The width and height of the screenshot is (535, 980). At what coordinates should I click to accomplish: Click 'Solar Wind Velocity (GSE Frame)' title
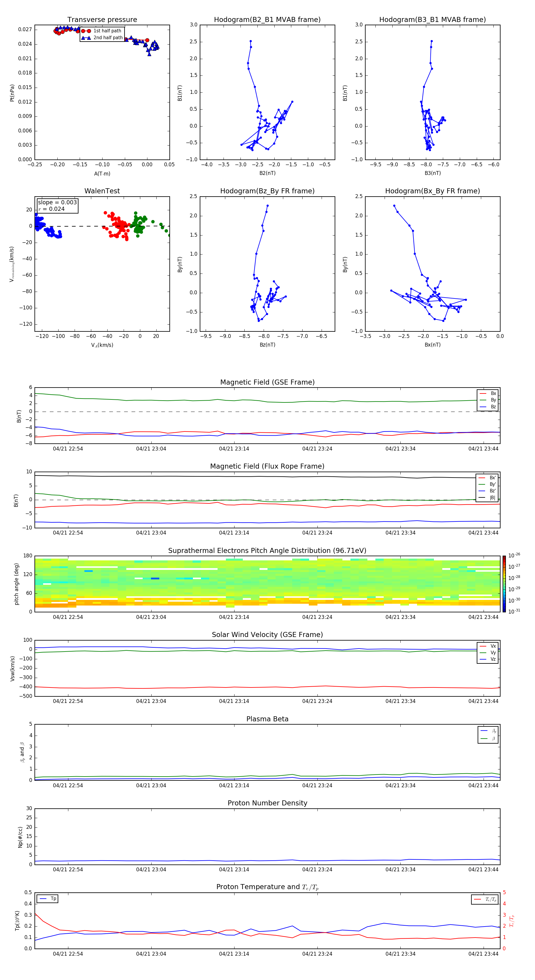(267, 635)
